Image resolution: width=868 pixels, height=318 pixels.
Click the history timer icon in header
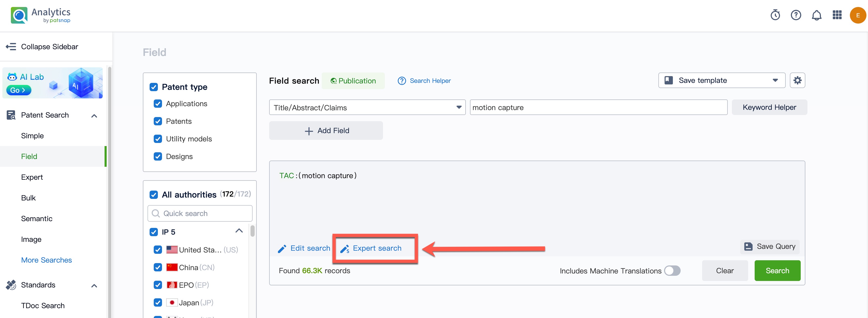(x=775, y=15)
